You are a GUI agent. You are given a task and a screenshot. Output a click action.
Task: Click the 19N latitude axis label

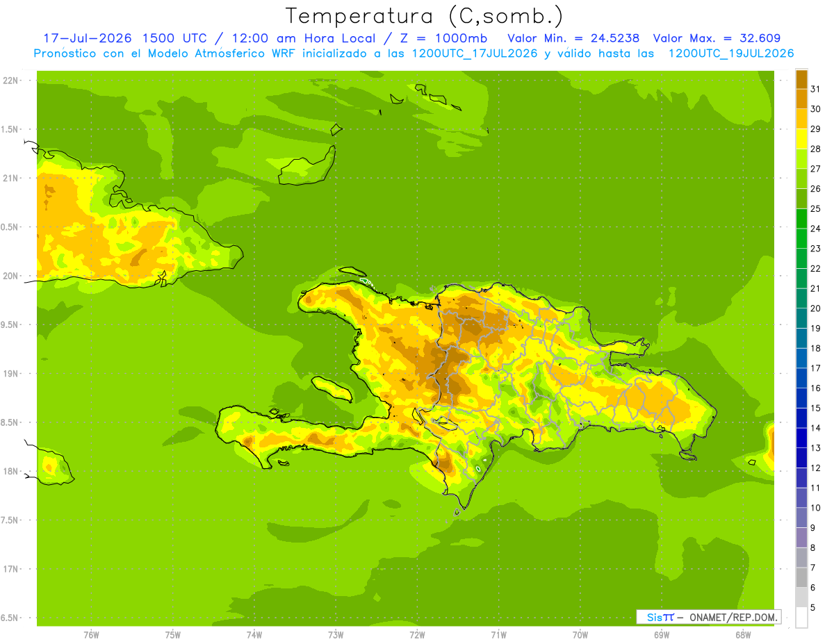(10, 374)
